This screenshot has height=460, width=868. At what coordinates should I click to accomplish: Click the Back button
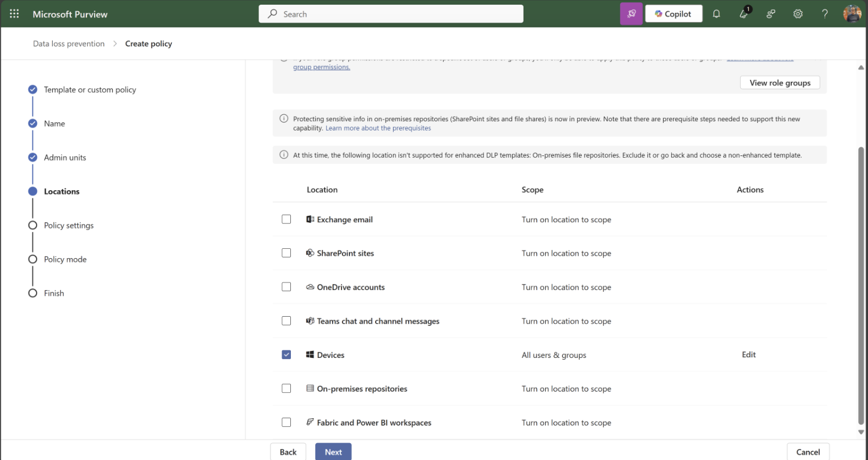[x=288, y=452]
